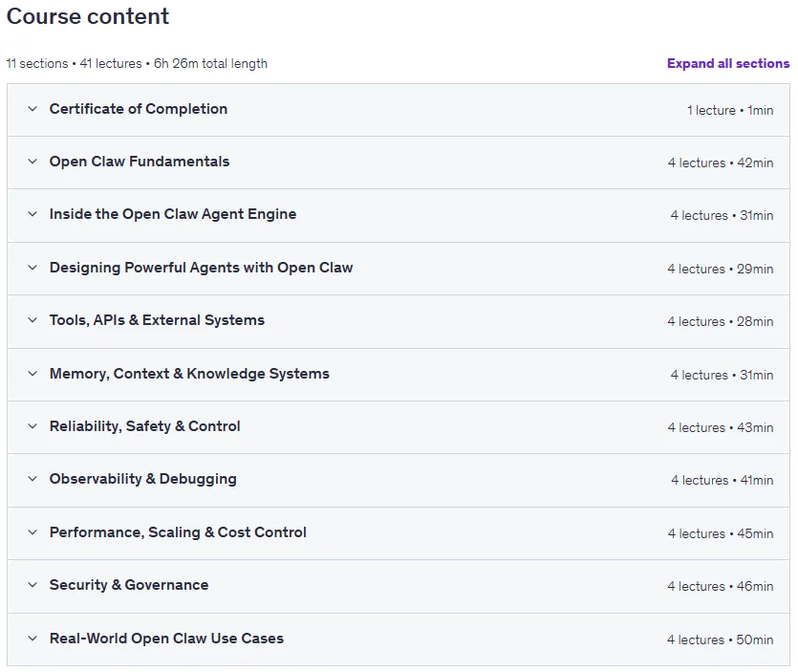Open Inside the Open Claw Agent Engine title
This screenshot has height=672, width=798.
[173, 214]
